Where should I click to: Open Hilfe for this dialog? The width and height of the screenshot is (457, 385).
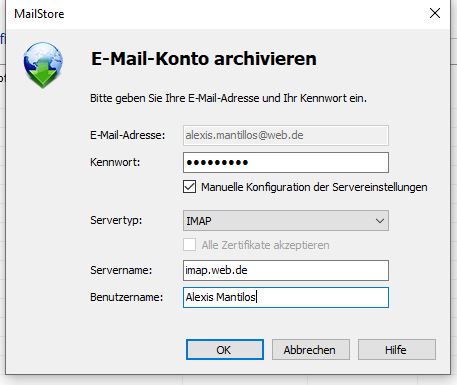click(x=397, y=350)
